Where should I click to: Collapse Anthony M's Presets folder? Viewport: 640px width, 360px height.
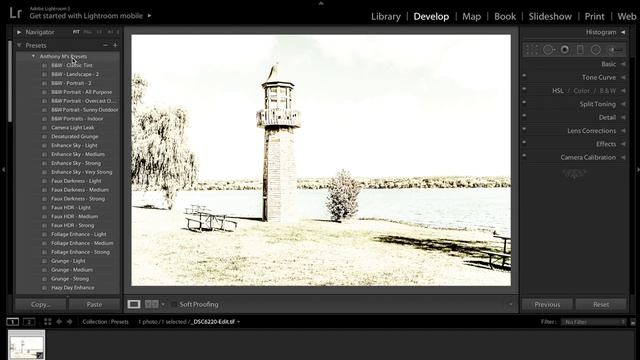[x=33, y=56]
